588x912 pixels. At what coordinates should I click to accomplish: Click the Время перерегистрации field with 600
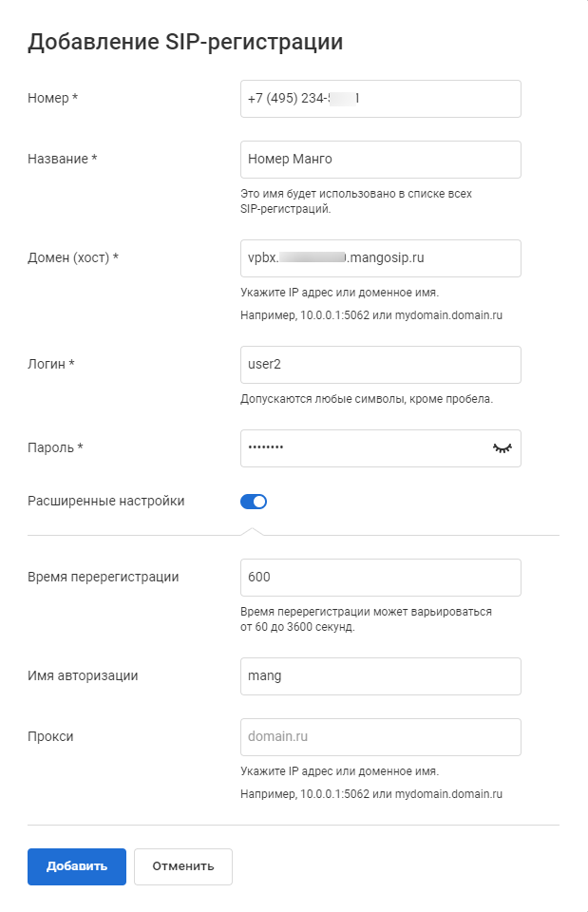[380, 578]
